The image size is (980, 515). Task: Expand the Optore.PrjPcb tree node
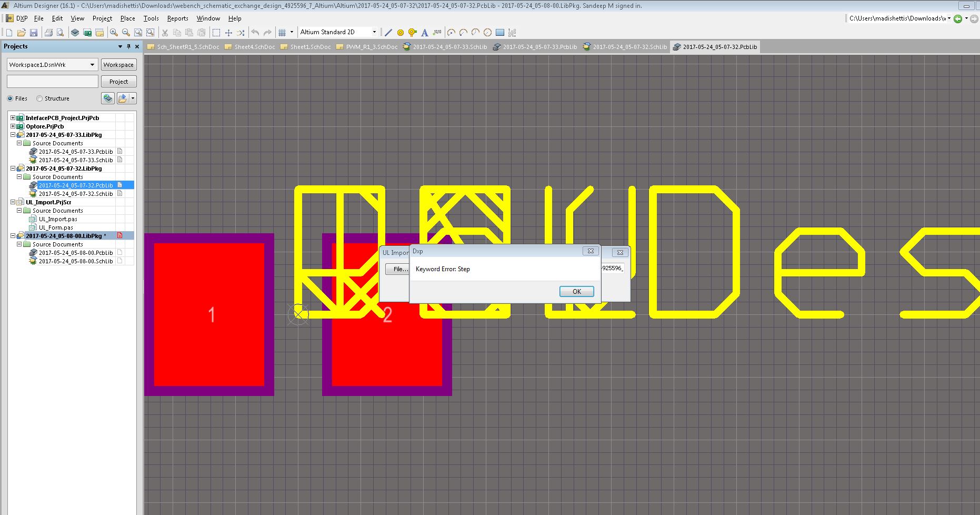click(13, 126)
